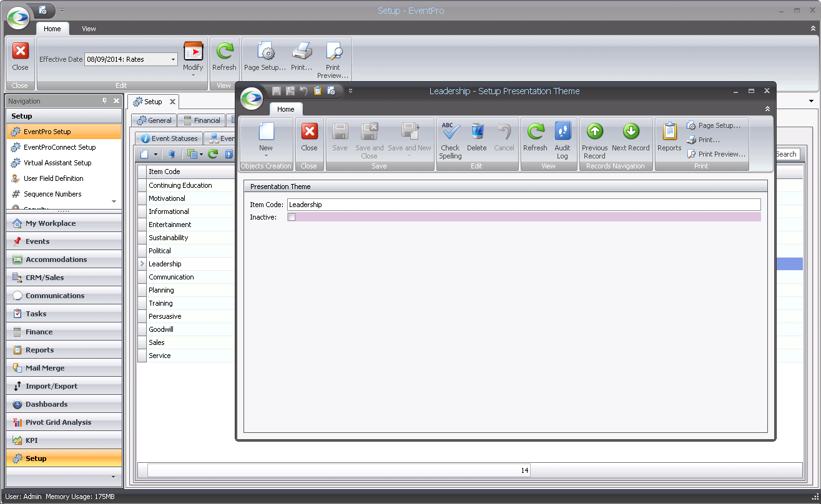Select the Home tab in the Presentation Theme window
821x504 pixels.
tap(285, 109)
